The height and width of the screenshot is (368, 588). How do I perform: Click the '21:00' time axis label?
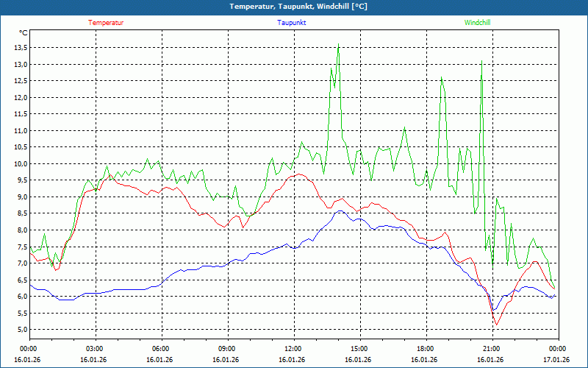point(490,348)
